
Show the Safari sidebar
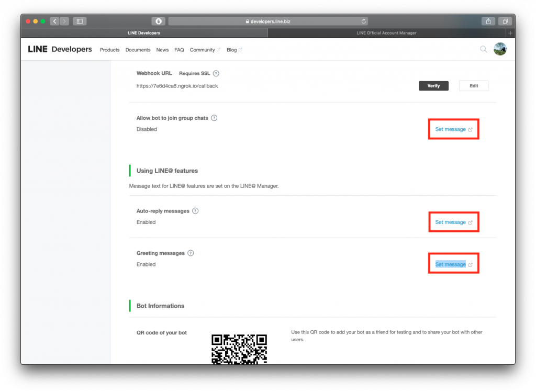point(80,21)
